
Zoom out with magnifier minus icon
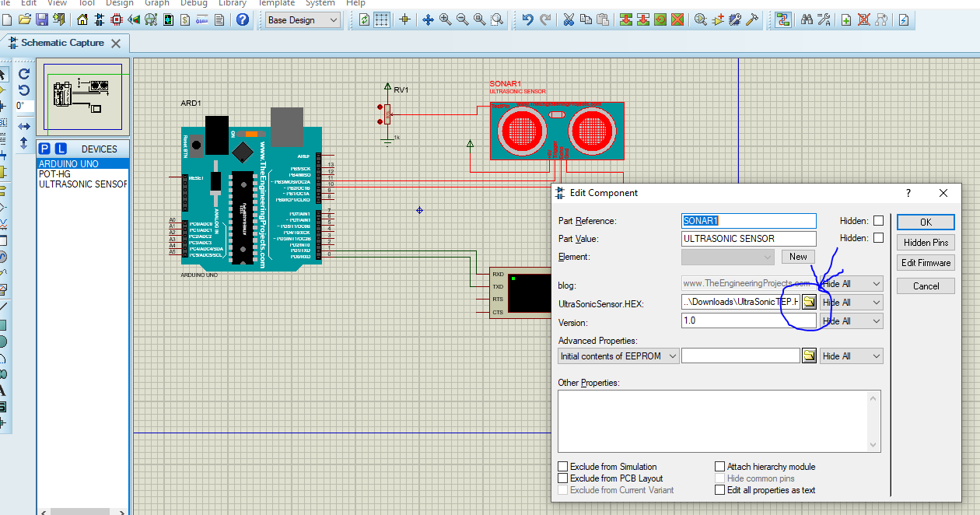click(x=463, y=19)
